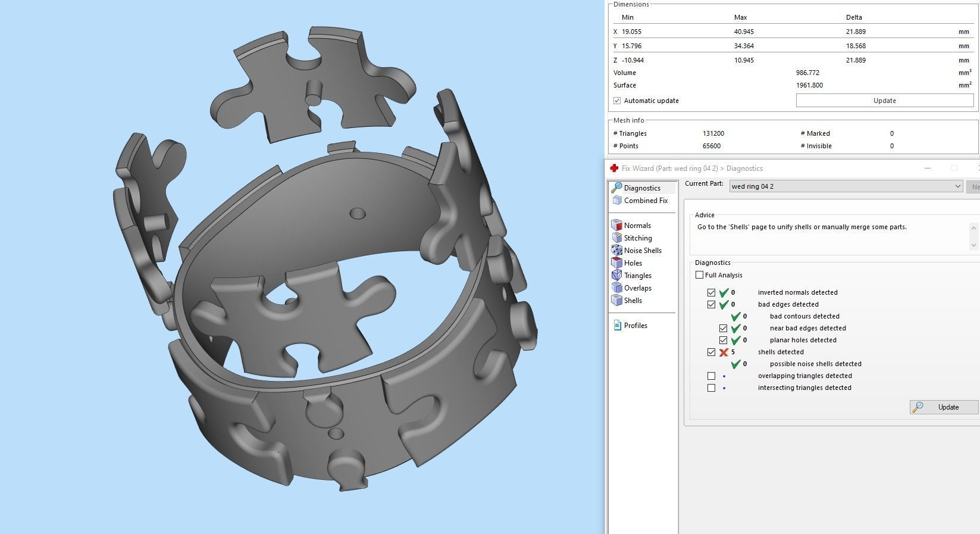
Task: Click the Y Delta value 18.568
Action: (x=856, y=46)
